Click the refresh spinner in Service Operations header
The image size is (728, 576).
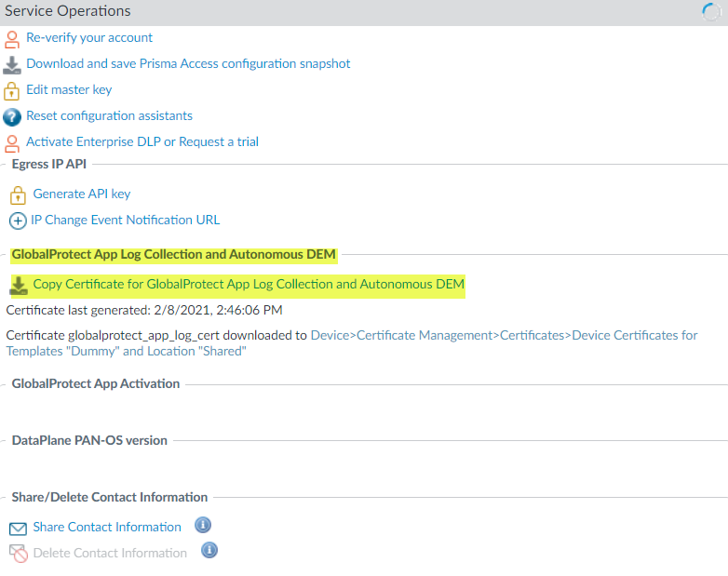(x=712, y=11)
